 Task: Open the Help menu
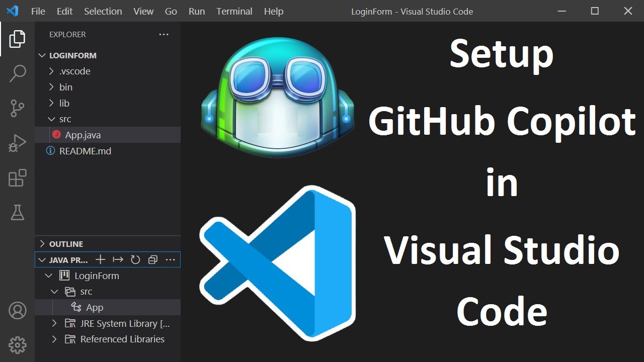[x=274, y=11]
